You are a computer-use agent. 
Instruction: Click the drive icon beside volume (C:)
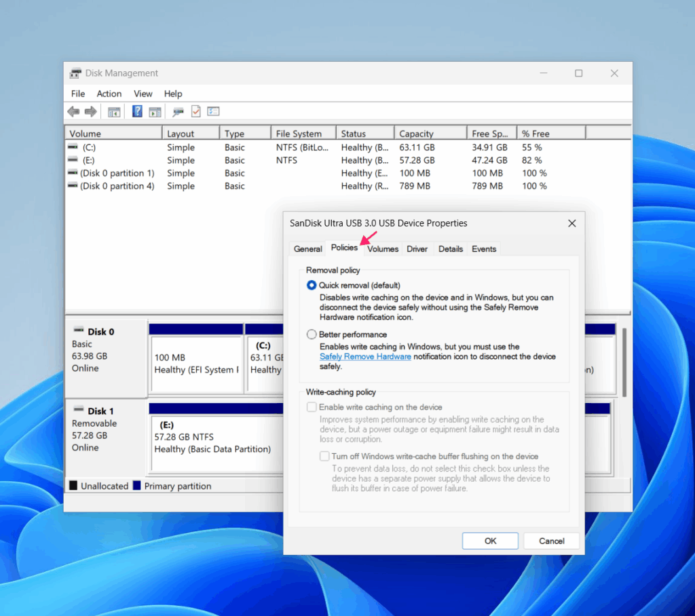pyautogui.click(x=73, y=147)
